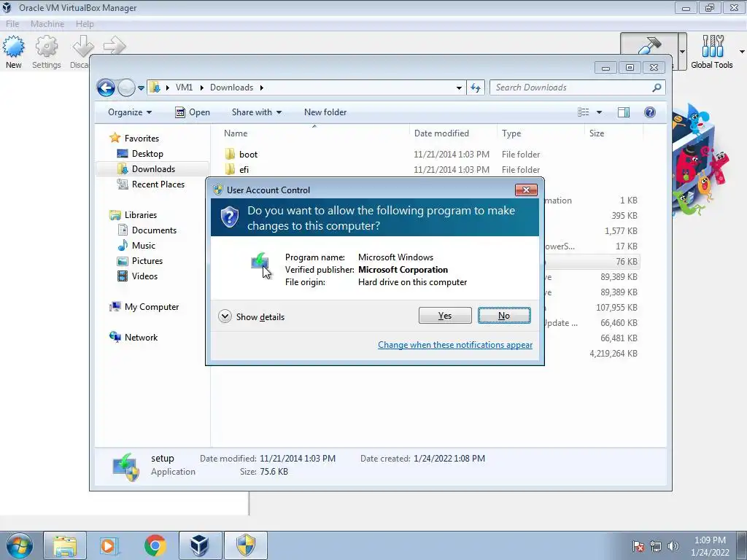Click the network tray icon
This screenshot has height=560, width=747.
(x=656, y=546)
